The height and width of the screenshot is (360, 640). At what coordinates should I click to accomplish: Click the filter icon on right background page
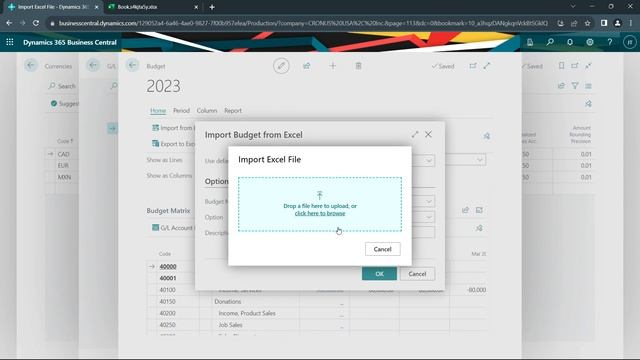(575, 86)
